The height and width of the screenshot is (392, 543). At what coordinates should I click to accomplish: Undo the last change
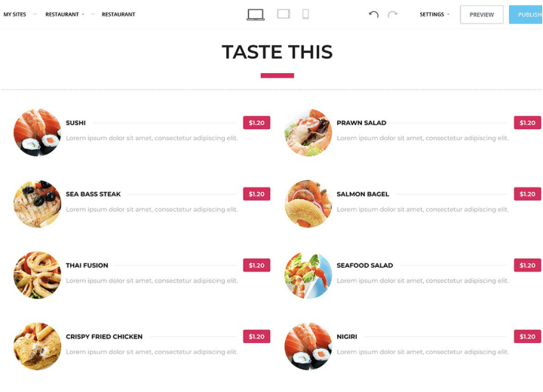tap(373, 14)
